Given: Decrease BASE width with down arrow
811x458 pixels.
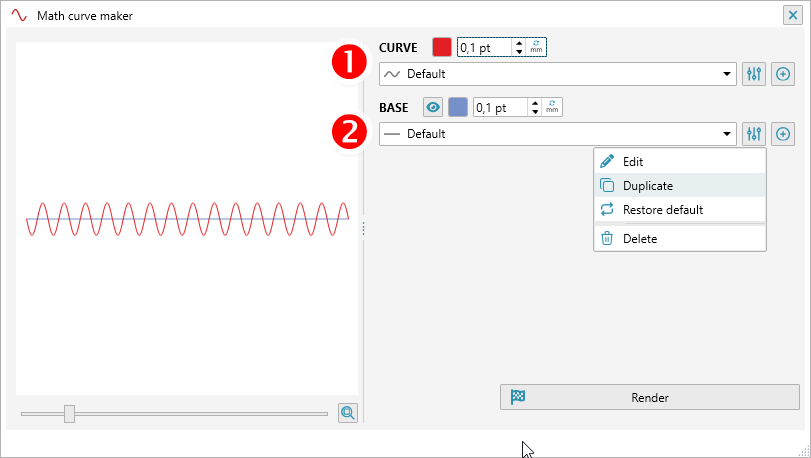Looking at the screenshot, I should click(535, 112).
